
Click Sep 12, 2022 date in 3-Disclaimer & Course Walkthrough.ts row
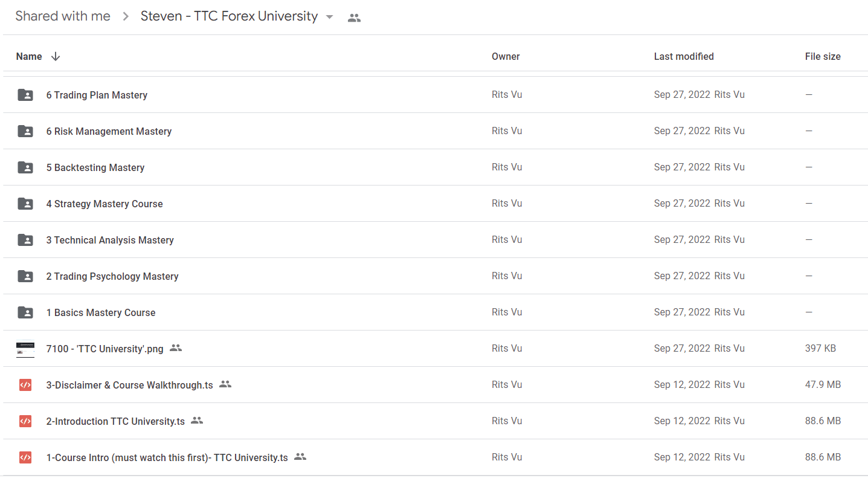(x=682, y=384)
